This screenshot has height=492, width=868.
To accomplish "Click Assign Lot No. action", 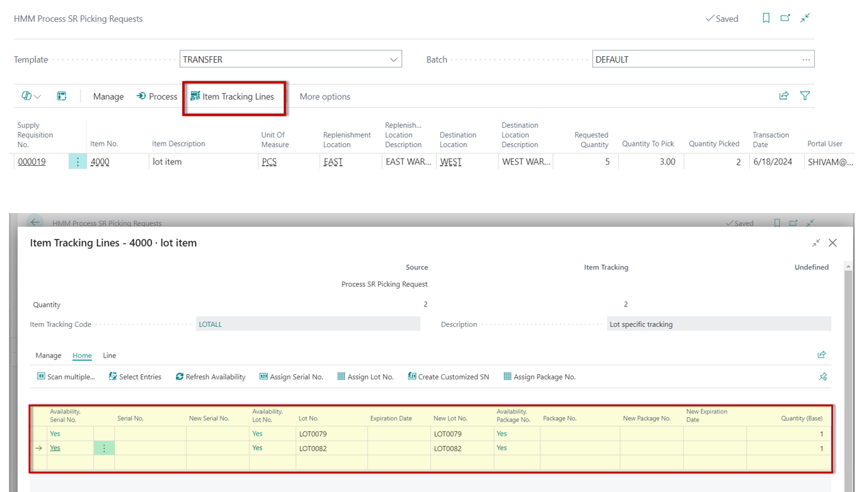I will [x=365, y=377].
